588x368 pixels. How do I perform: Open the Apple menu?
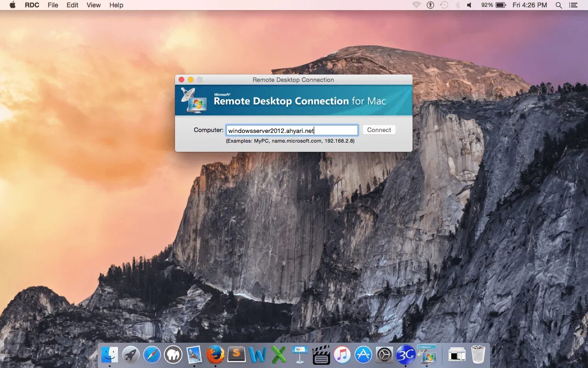tap(12, 5)
